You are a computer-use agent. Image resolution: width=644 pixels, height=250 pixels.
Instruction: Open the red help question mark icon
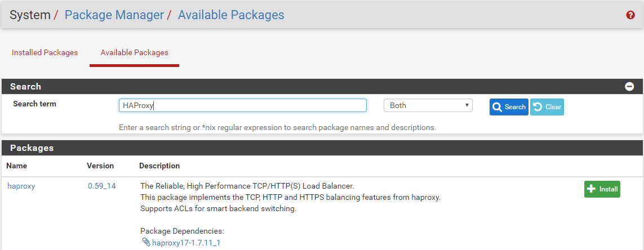(x=630, y=15)
